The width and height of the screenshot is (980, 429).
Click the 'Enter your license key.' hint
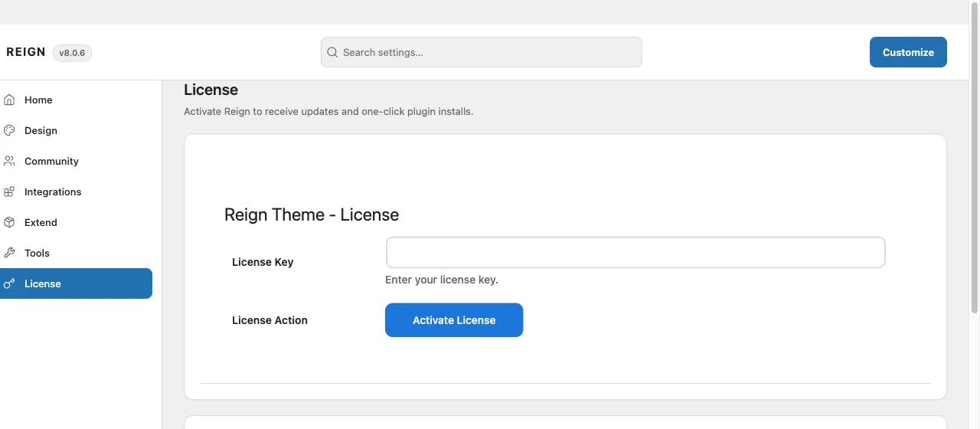pos(442,280)
